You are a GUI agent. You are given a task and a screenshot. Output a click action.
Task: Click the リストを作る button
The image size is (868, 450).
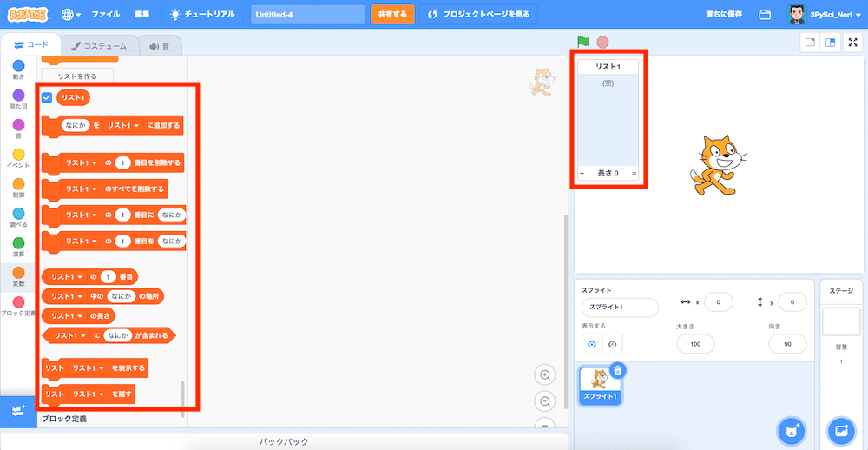point(77,76)
